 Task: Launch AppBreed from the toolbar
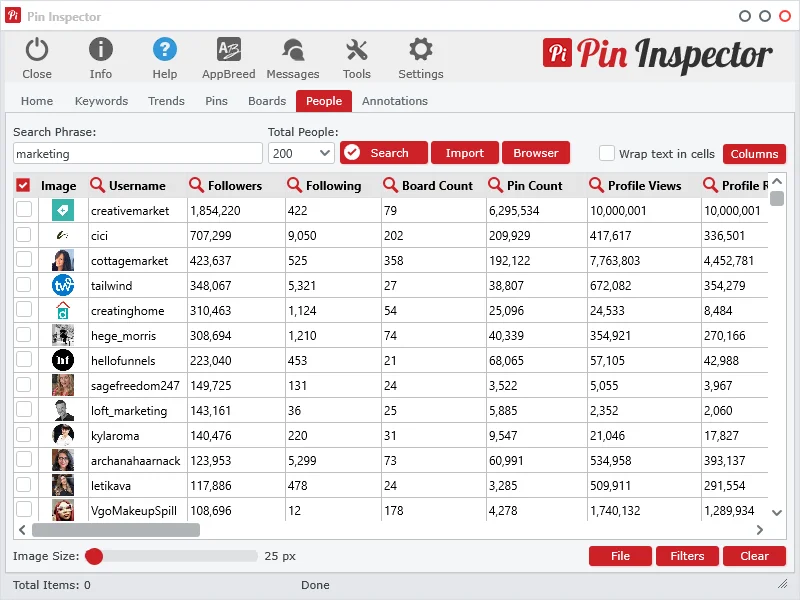coord(229,50)
